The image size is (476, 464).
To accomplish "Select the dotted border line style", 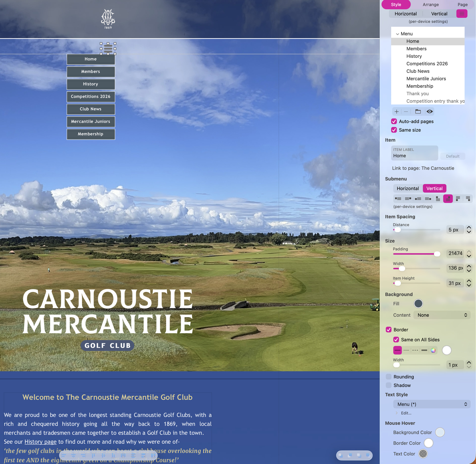I will [406, 350].
